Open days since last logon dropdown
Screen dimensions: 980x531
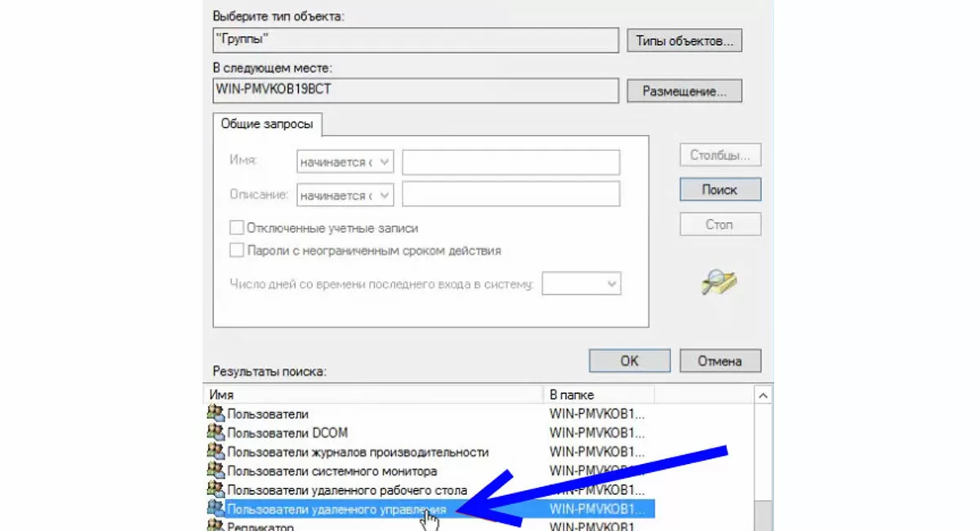pyautogui.click(x=581, y=283)
